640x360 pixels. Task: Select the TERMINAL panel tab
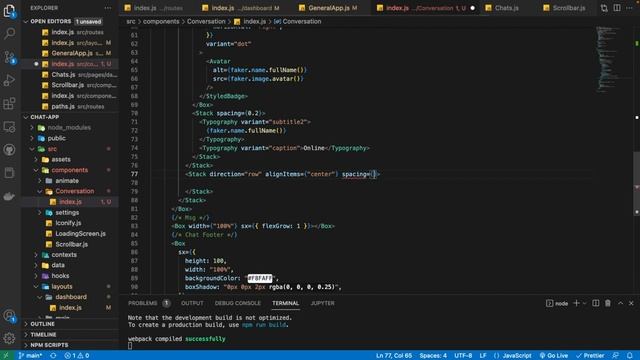tap(285, 303)
